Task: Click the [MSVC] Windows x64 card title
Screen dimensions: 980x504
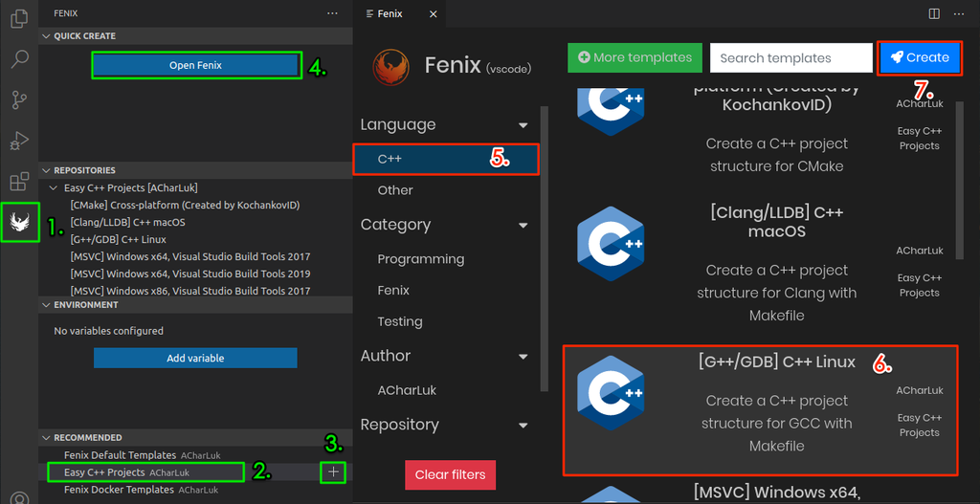Action: [777, 493]
